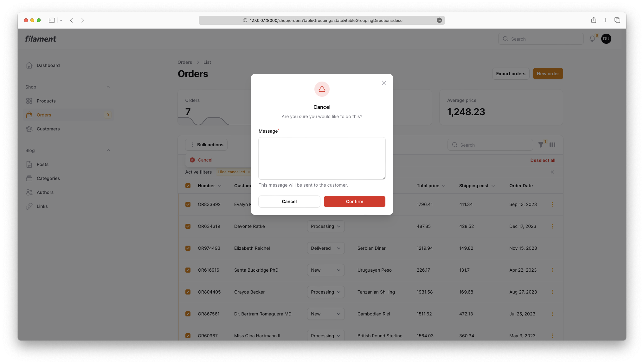Click the Confirm button in dialog
The width and height of the screenshot is (644, 364).
(354, 201)
